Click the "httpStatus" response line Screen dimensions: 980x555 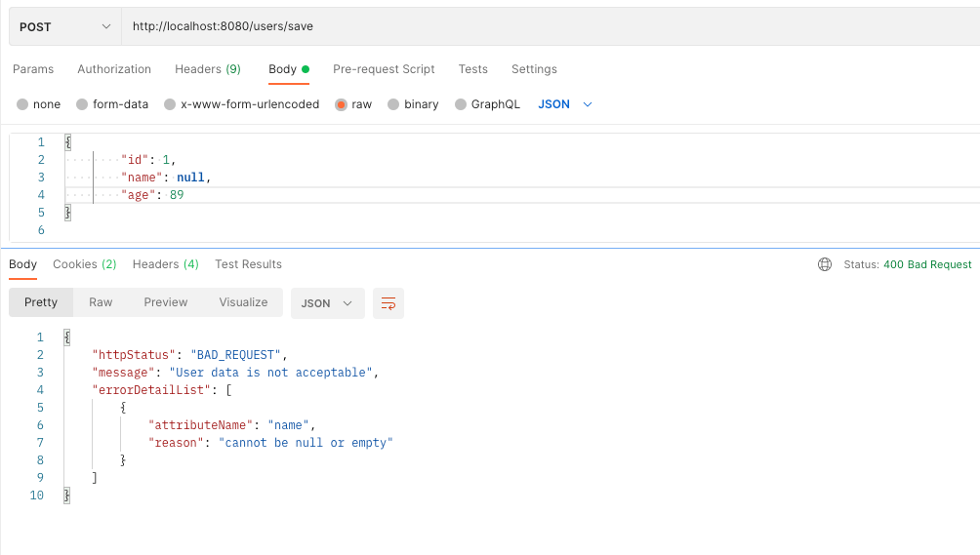189,355
